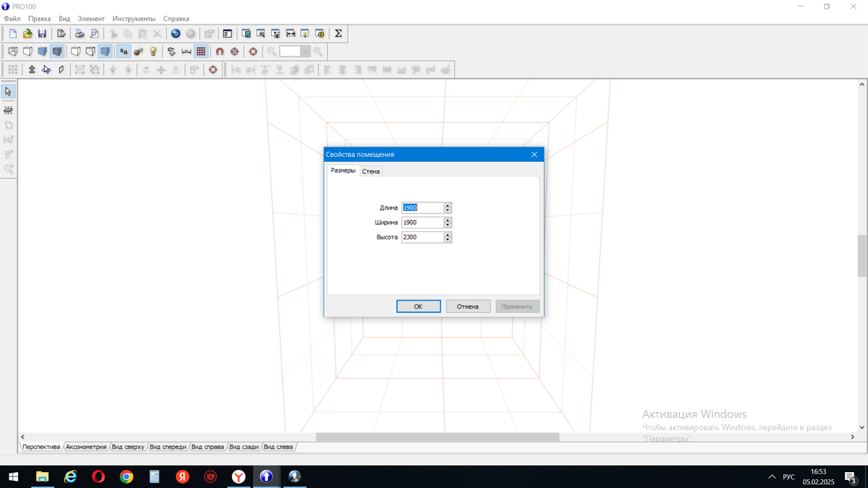868x488 pixels.
Task: Click the edit document pencil icon
Action: click(x=61, y=33)
